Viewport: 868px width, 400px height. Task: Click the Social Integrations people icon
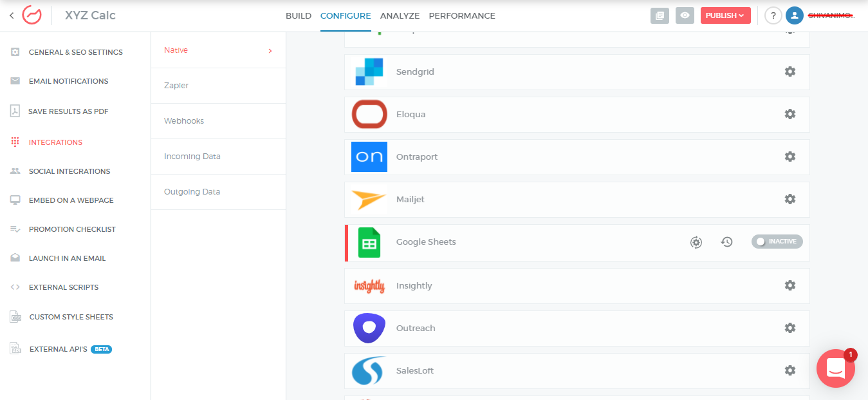click(15, 171)
